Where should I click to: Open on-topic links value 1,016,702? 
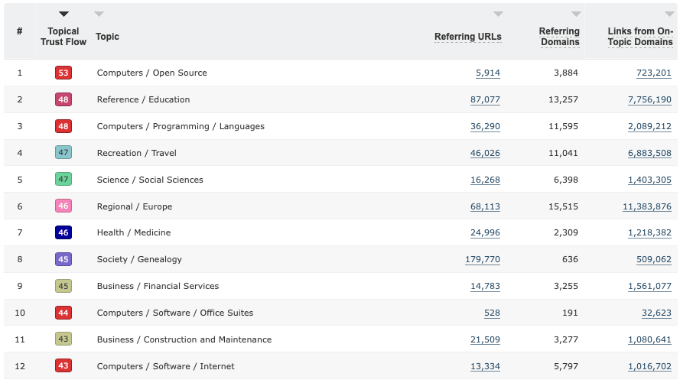650,367
